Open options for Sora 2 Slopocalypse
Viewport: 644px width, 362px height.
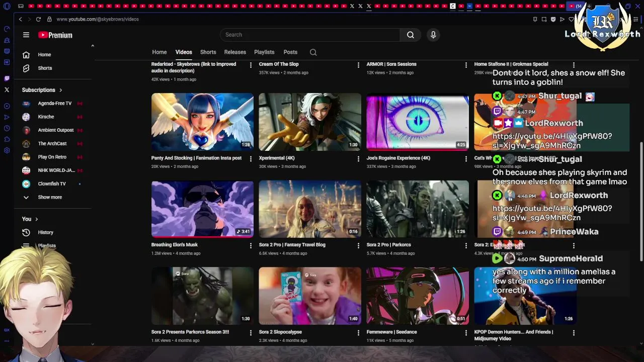tap(358, 333)
